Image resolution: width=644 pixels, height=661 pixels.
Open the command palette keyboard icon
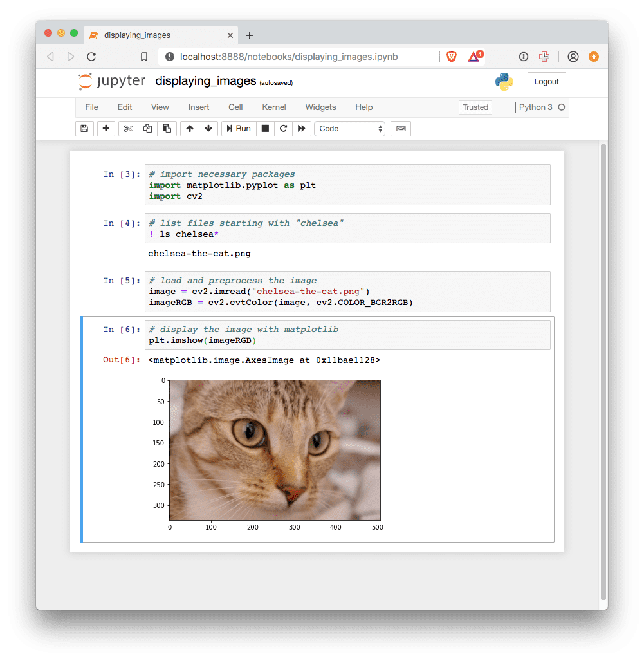400,129
